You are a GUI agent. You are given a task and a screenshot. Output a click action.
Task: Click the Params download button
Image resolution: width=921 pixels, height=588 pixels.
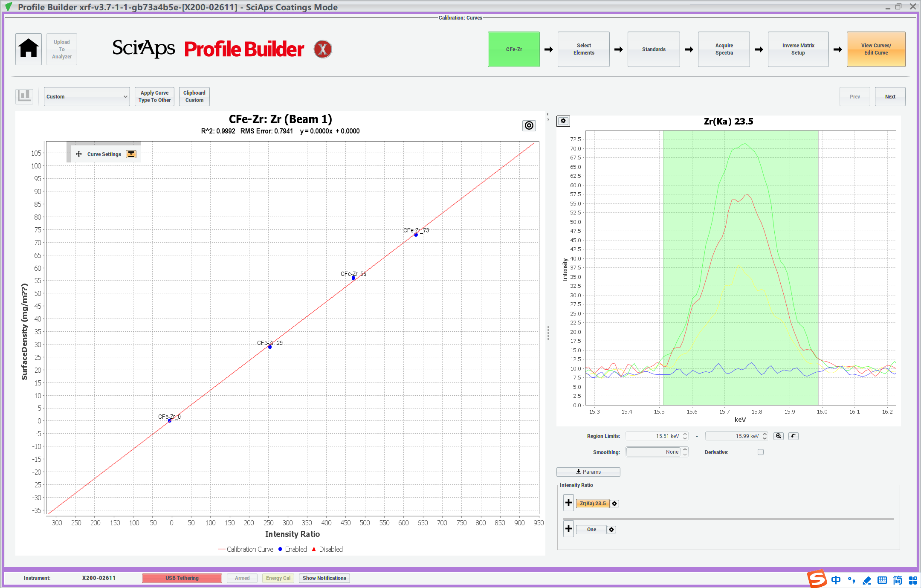tap(588, 472)
